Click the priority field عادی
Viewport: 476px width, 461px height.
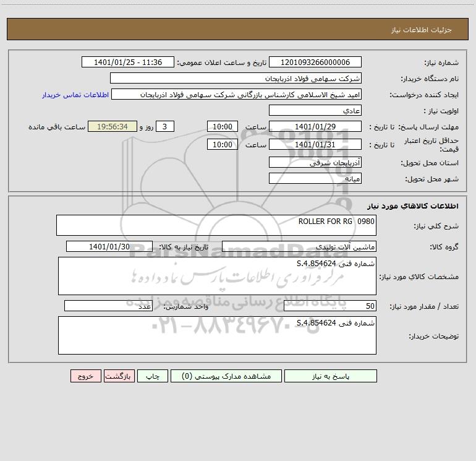pos(315,111)
